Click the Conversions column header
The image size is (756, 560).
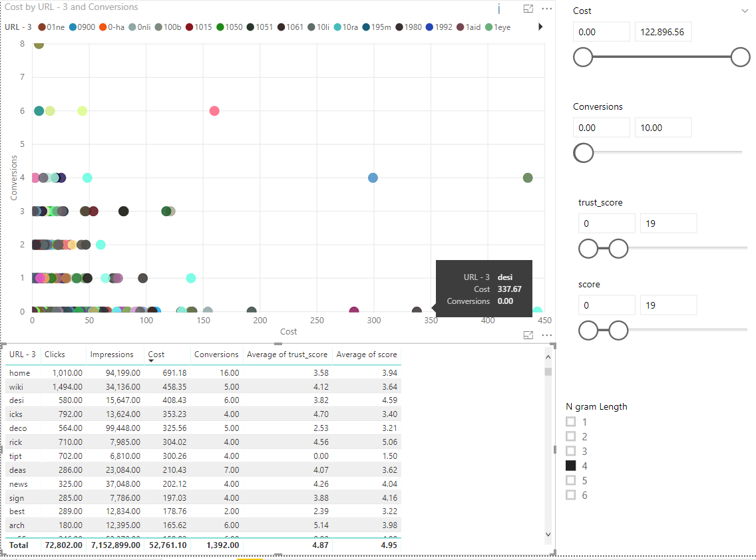pos(216,354)
